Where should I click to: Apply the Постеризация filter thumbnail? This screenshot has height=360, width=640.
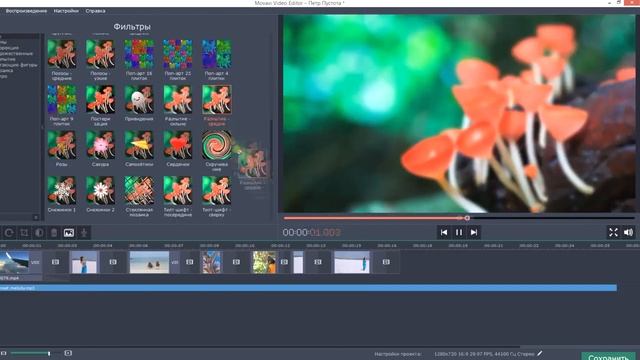100,100
